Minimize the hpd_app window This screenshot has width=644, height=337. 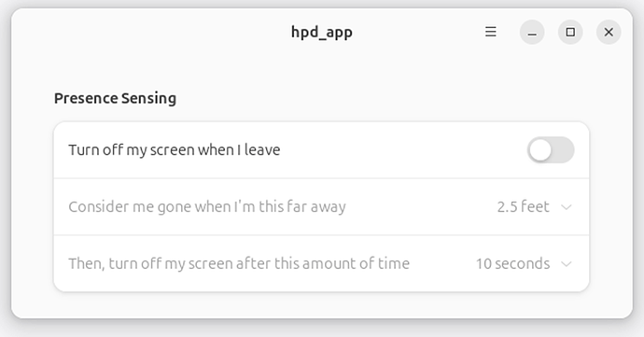[532, 32]
